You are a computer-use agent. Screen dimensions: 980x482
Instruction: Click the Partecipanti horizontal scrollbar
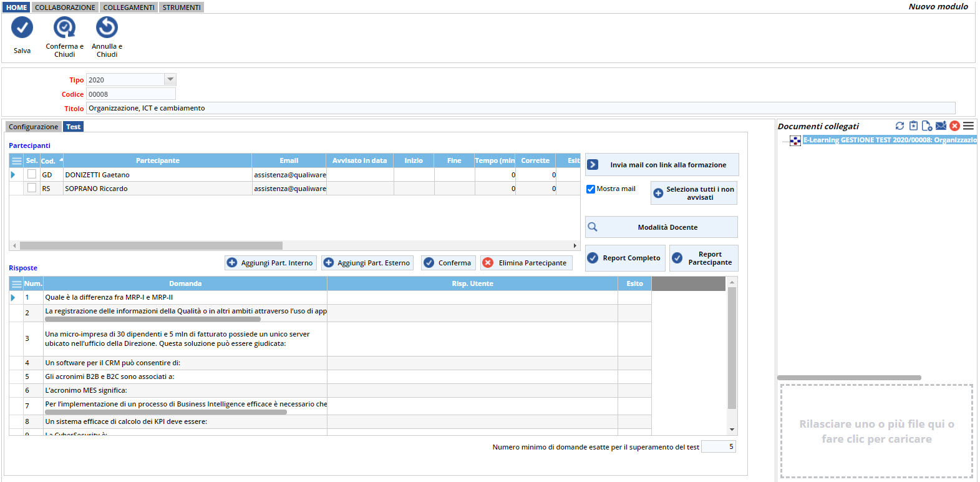151,246
